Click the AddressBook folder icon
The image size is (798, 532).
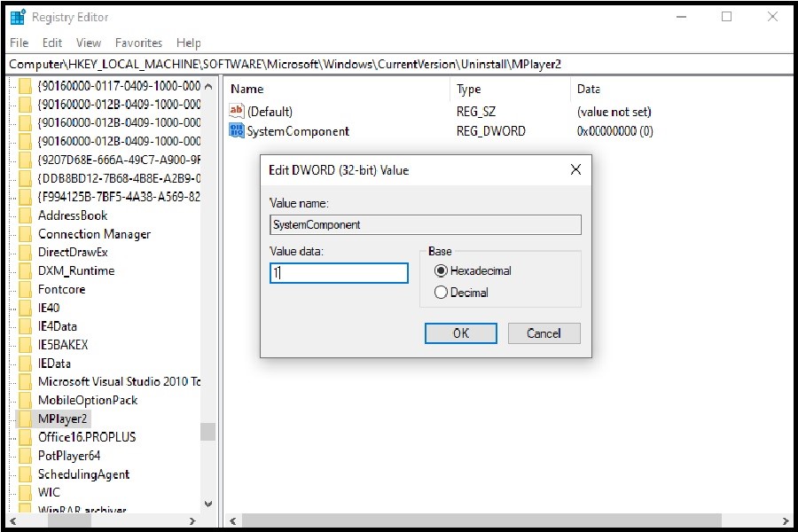click(x=25, y=215)
